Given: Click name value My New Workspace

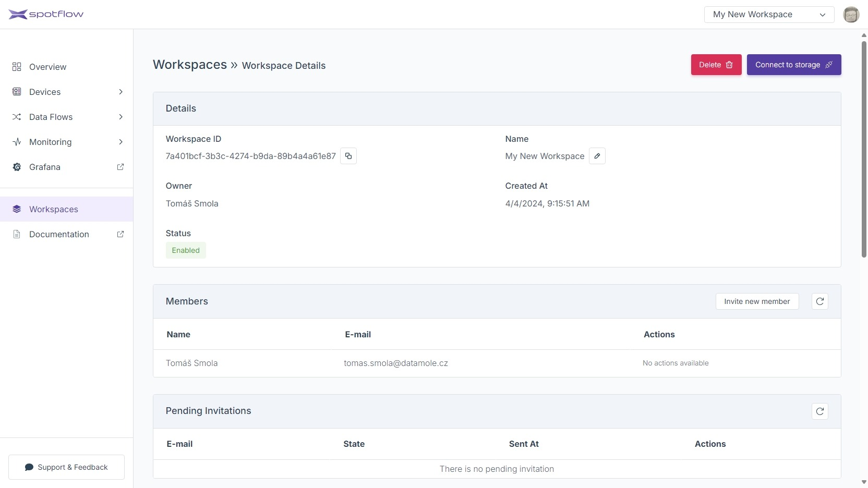Looking at the screenshot, I should click(545, 156).
